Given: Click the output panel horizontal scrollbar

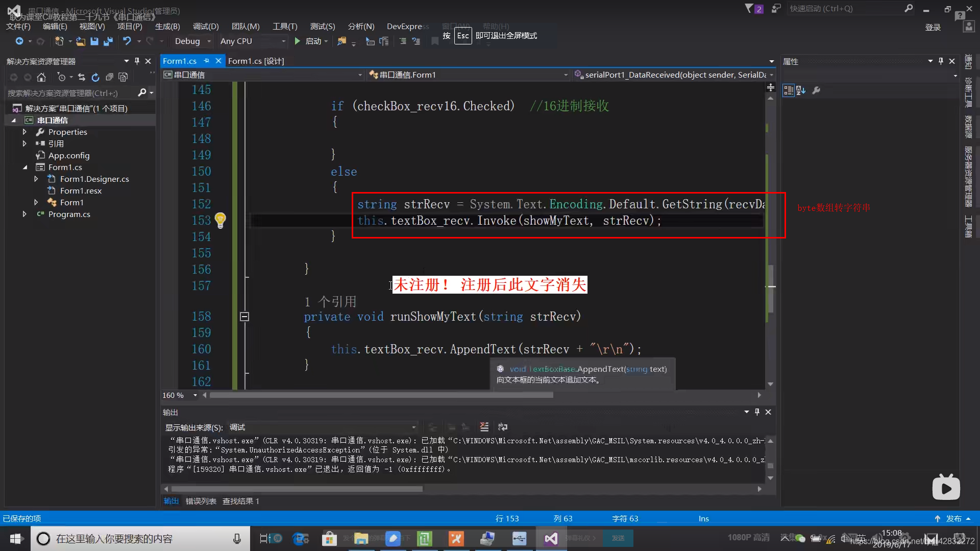Looking at the screenshot, I should coord(297,489).
